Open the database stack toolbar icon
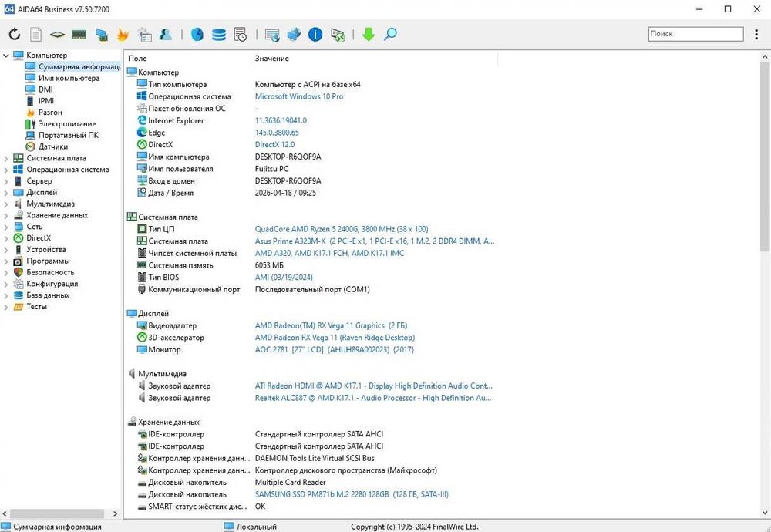Screen dimensions: 771x532 pyautogui.click(x=219, y=34)
